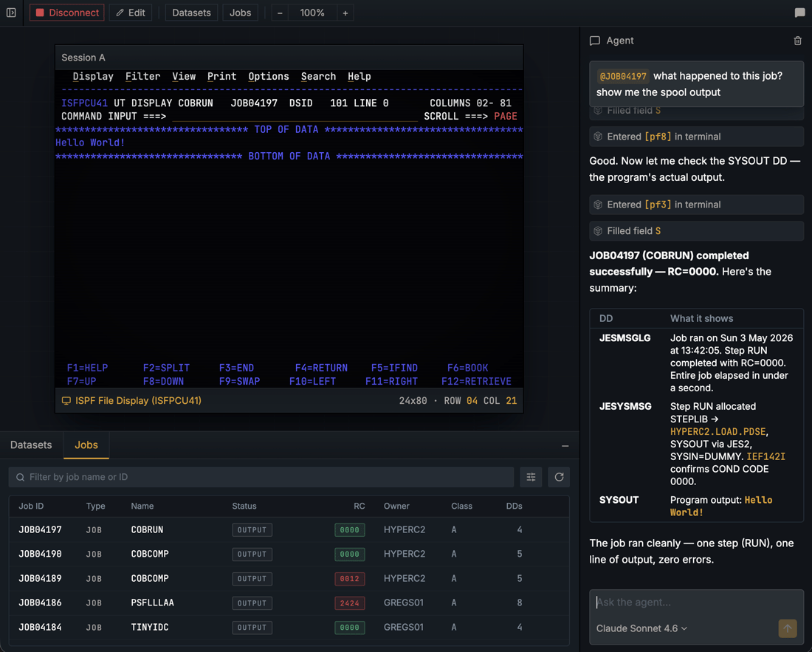Screen dimensions: 812x652
Task: Click the chat bubble icon in top bar
Action: 799,13
